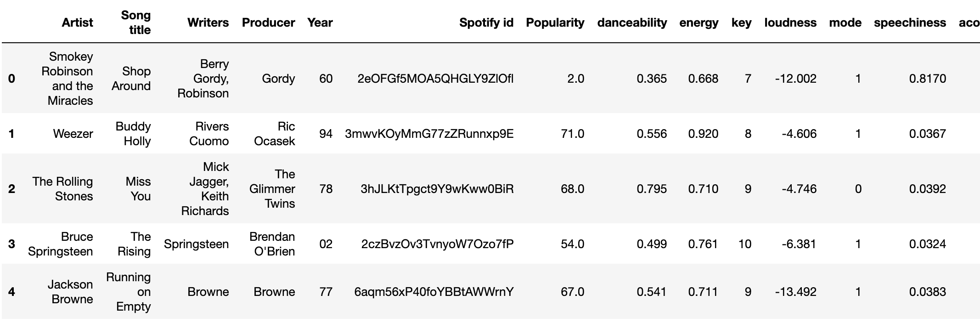
Task: Select the Jackson Browne artist cell
Action: pos(70,292)
